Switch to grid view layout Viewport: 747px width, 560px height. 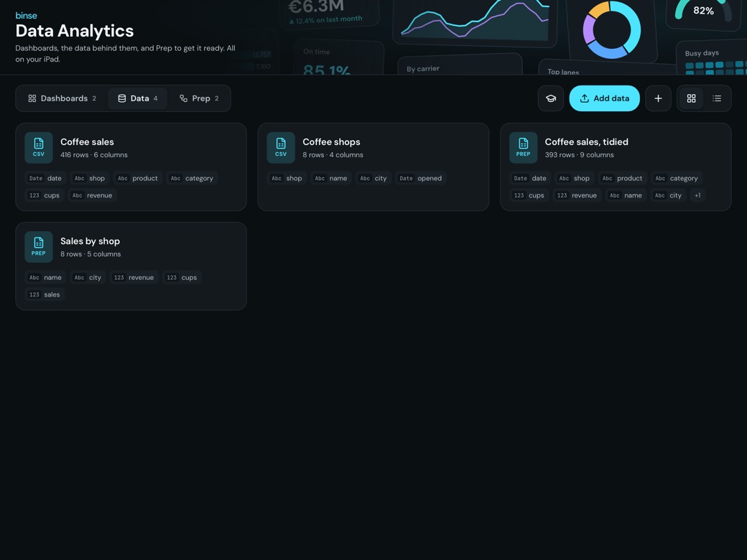(691, 98)
